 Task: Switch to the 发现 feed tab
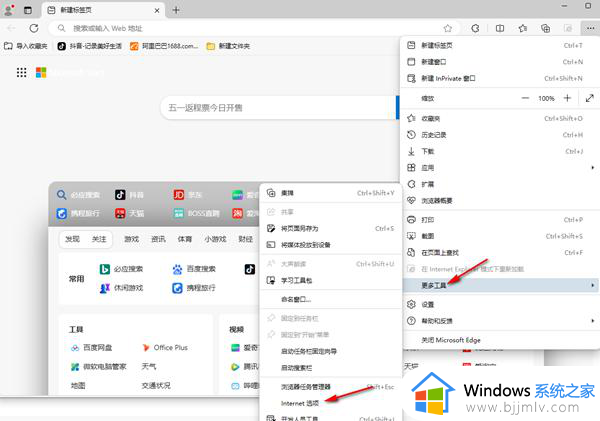[72, 239]
